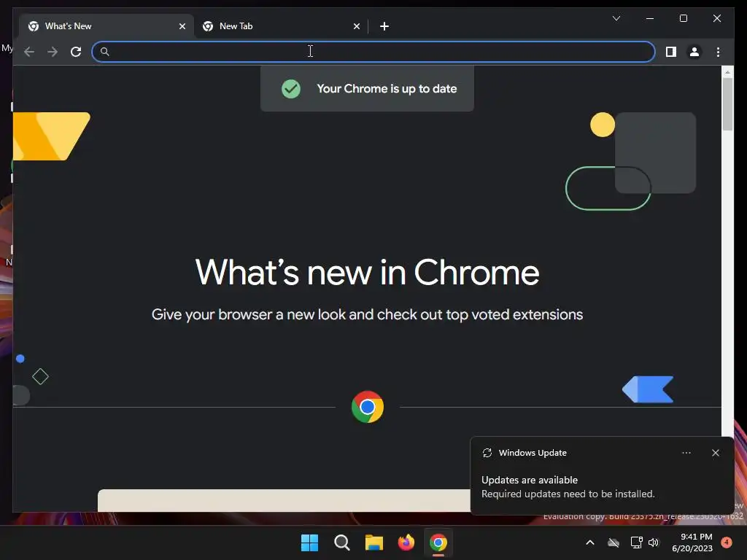Switch to the What's New tab
The width and height of the screenshot is (747, 560).
click(x=107, y=26)
